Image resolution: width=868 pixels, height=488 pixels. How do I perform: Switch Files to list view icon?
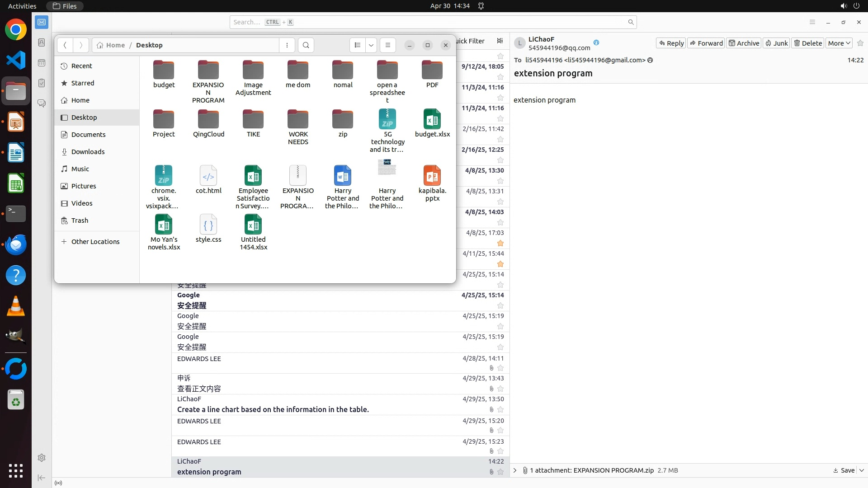[358, 45]
